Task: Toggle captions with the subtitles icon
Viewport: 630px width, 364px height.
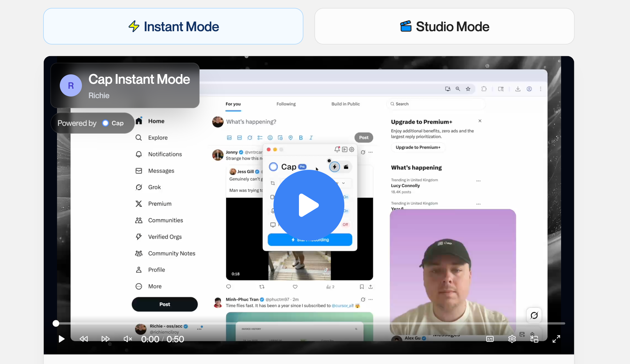Action: point(490,339)
